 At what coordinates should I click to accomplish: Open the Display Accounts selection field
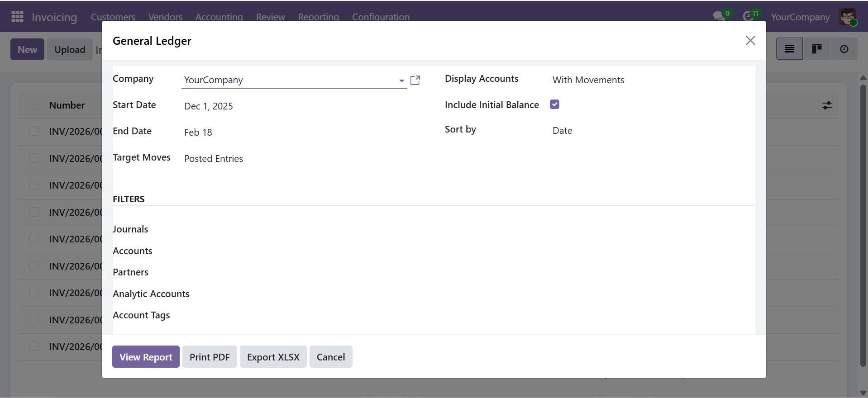(588, 80)
